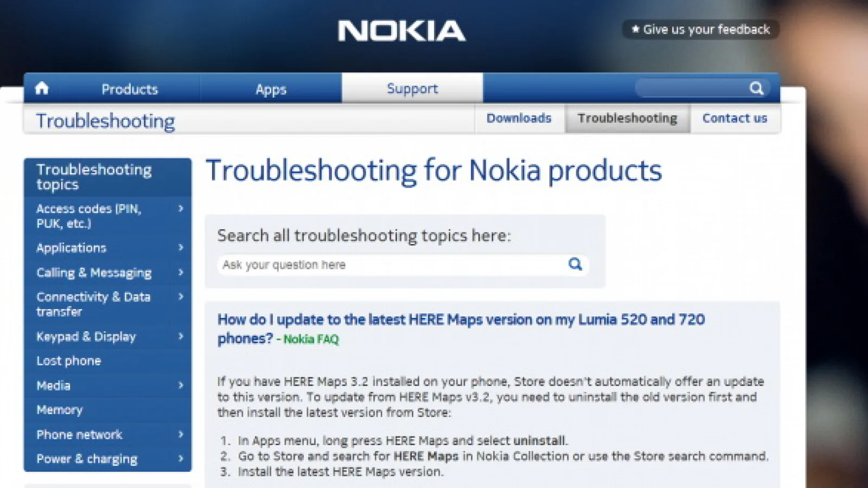This screenshot has width=868, height=488.
Task: Open the Contact us tab
Action: click(735, 118)
